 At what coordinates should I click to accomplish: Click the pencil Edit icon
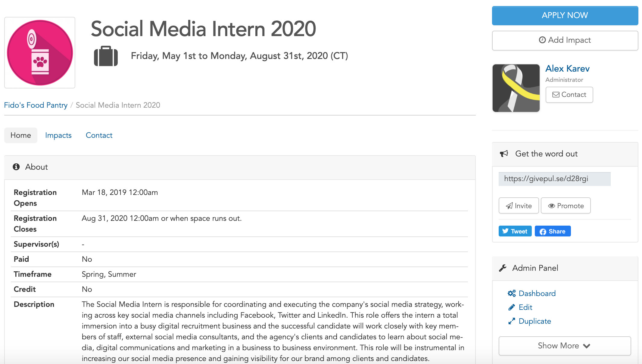click(x=511, y=307)
